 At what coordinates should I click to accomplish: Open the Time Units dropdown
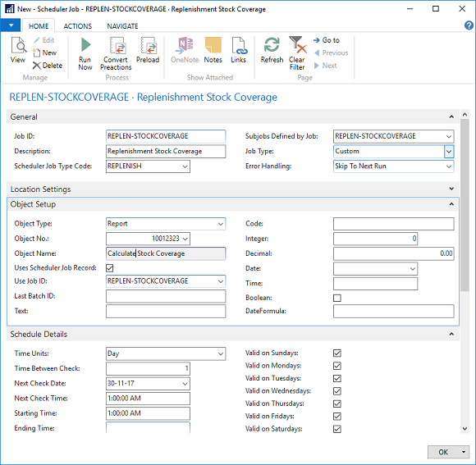pyautogui.click(x=221, y=353)
